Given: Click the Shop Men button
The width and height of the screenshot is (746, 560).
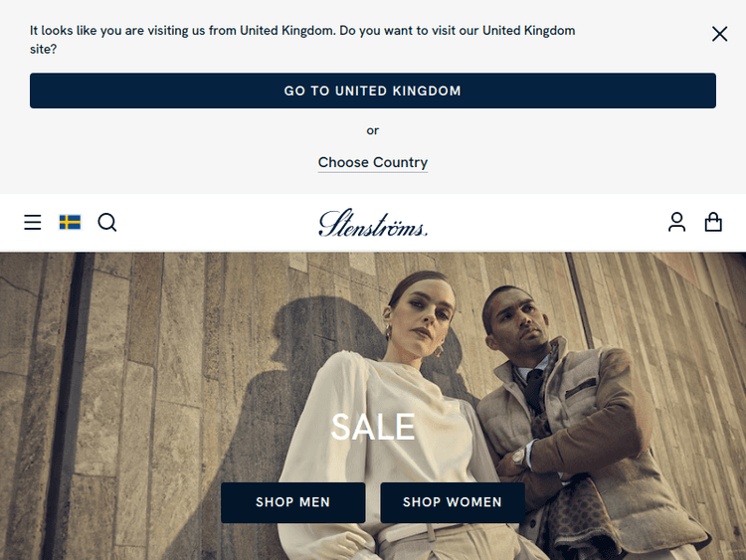Looking at the screenshot, I should click(x=293, y=502).
